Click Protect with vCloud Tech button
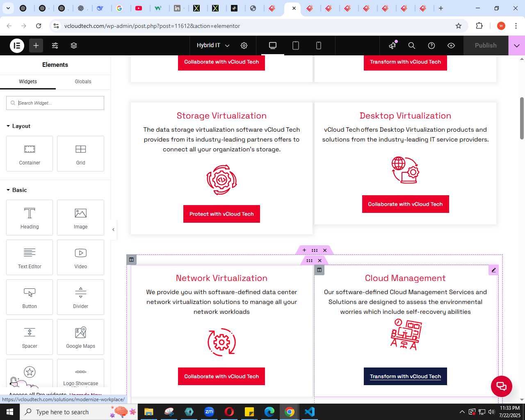This screenshot has height=420, width=525. point(221,214)
